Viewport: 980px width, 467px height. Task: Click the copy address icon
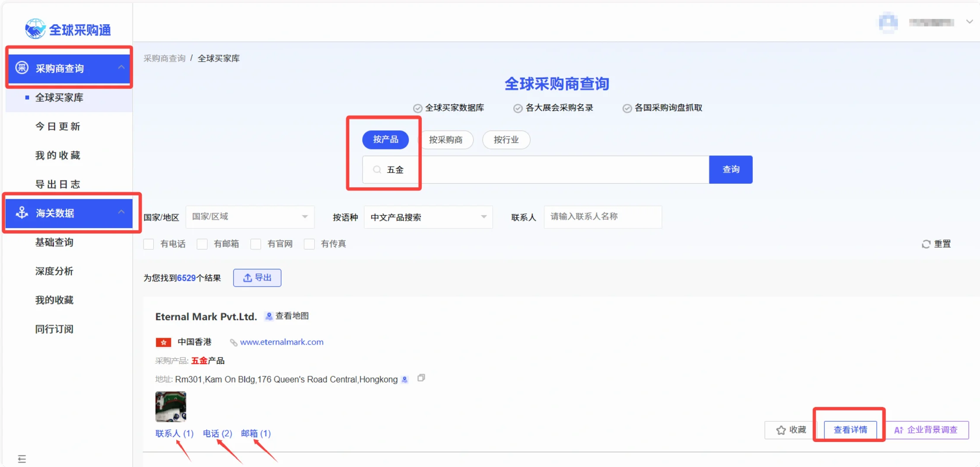click(x=421, y=378)
